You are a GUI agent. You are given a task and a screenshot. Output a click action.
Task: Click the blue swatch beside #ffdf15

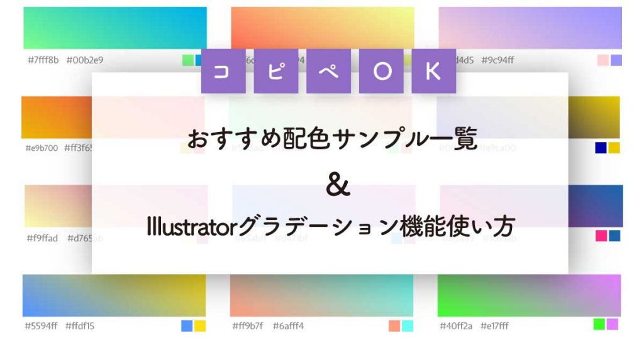[x=187, y=325]
